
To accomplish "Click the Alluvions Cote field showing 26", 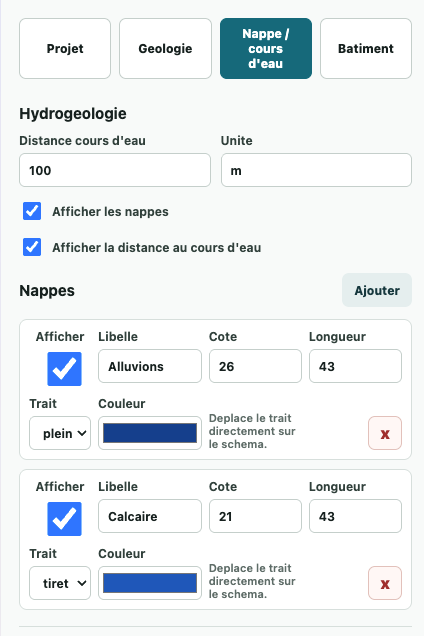I will coord(255,366).
